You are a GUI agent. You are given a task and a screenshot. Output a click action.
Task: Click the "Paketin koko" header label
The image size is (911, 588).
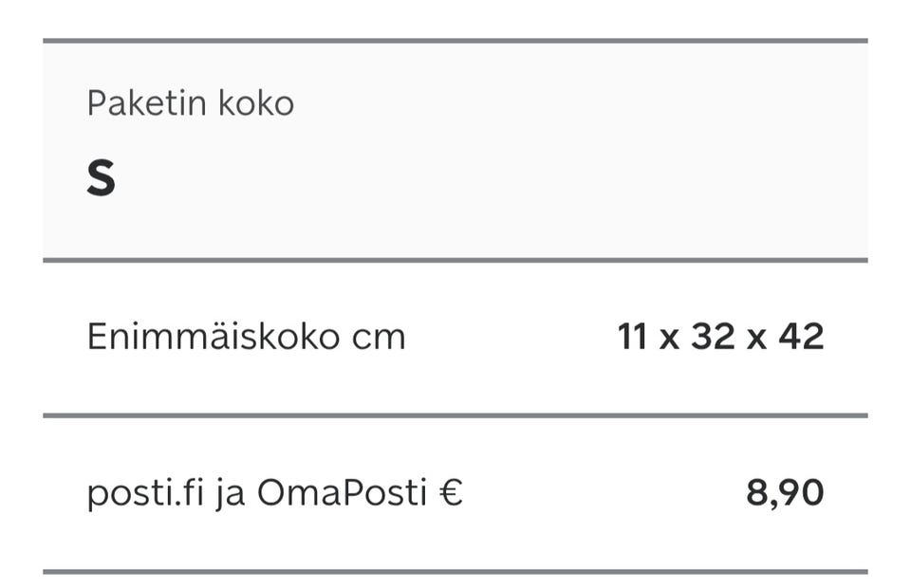[x=190, y=102]
